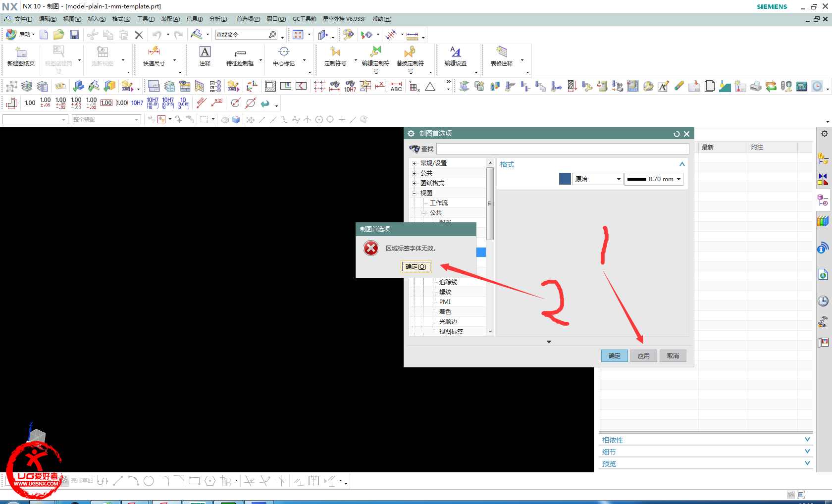Click 确定 button in preferences dialog
Viewport: 832px width, 504px height.
tap(615, 355)
